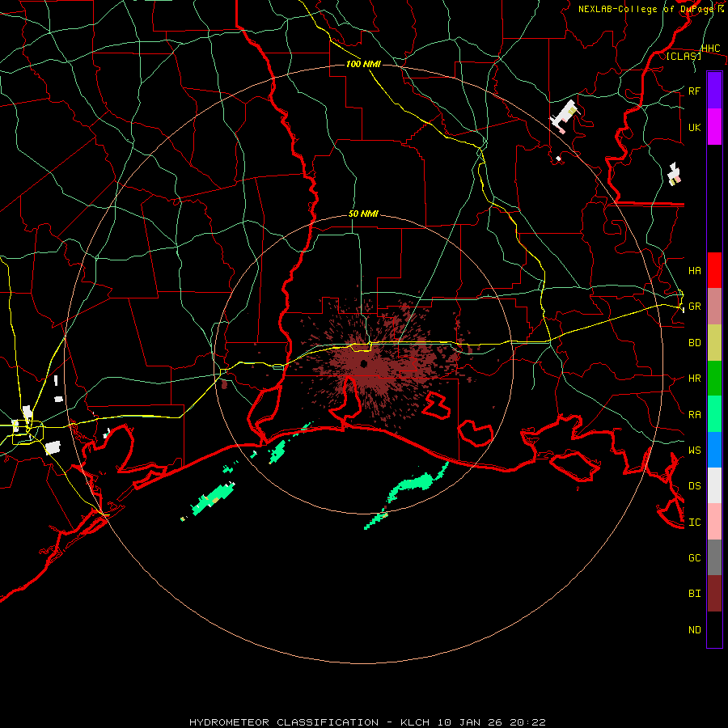Click the BI legend label
728x728 pixels.
[x=694, y=594]
